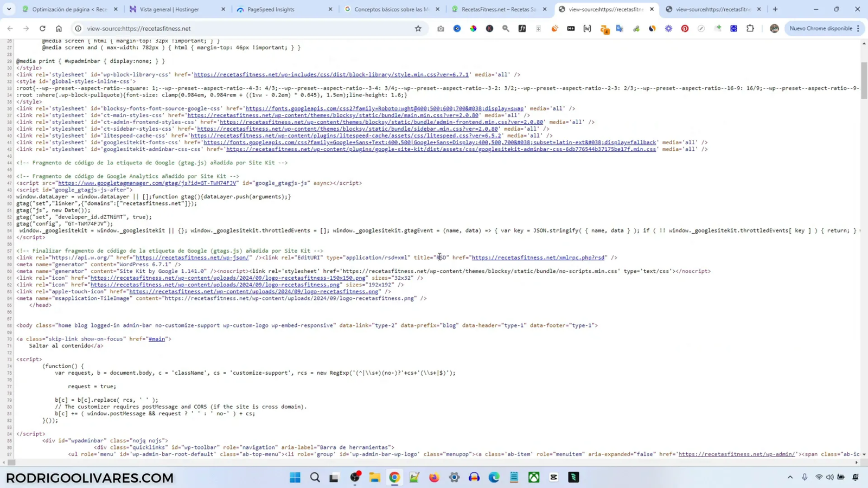Click the browser Home icon
868x488 pixels.
click(x=60, y=28)
